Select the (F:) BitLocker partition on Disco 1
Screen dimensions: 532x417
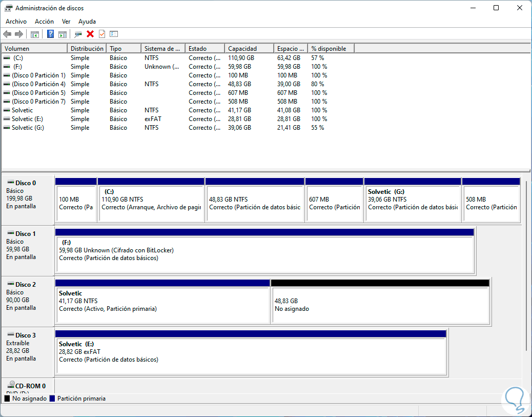(264, 251)
